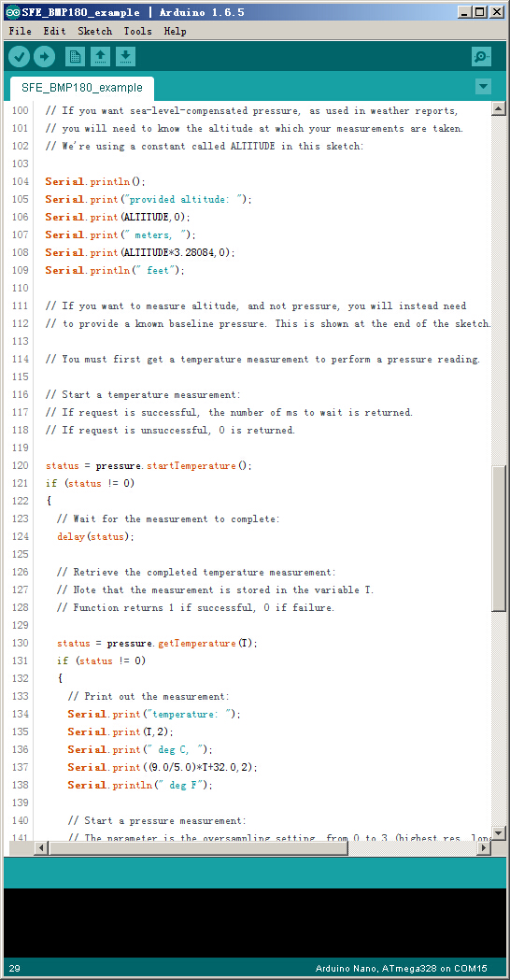Click the comment "// Wait for the measurement to complete:"
510x980 pixels.
click(168, 518)
